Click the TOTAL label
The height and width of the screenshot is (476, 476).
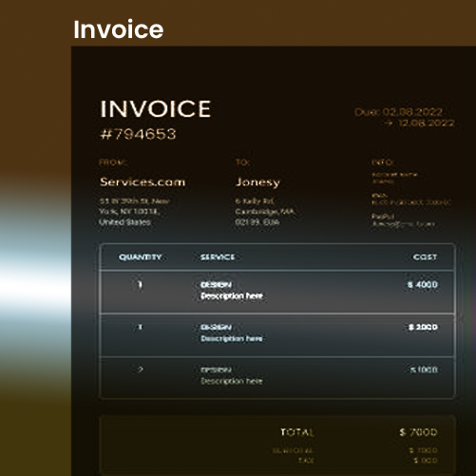pyautogui.click(x=297, y=432)
